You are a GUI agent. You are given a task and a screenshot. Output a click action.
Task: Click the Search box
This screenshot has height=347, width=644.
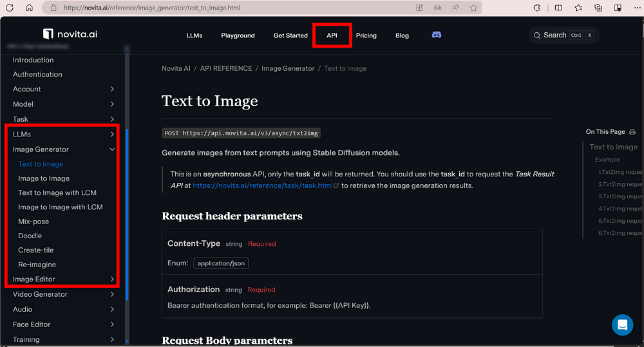pos(564,35)
